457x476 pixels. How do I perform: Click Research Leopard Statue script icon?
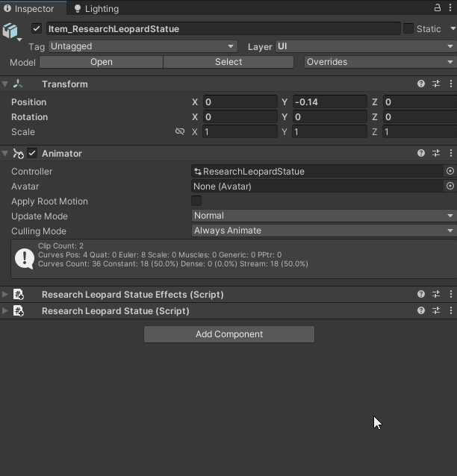(x=19, y=310)
